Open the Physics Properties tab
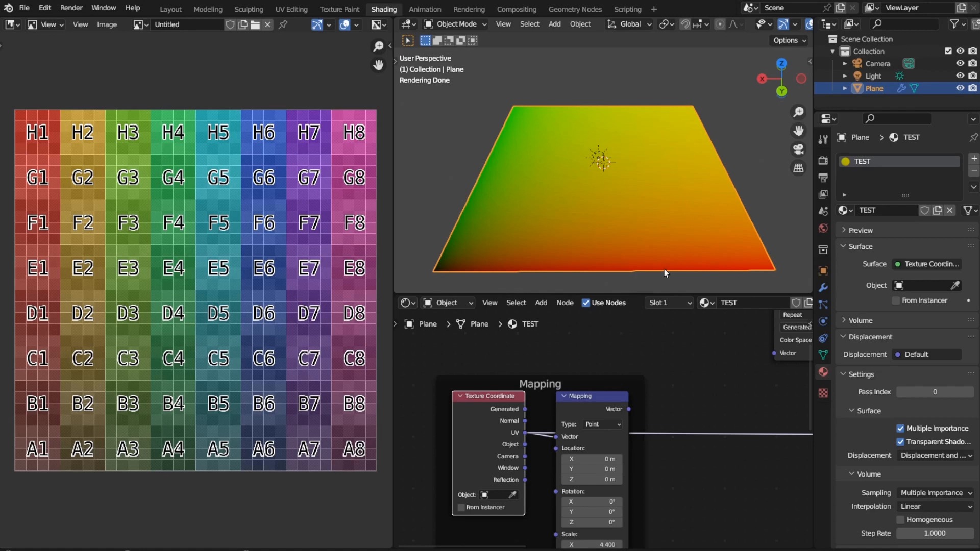The height and width of the screenshot is (551, 980). click(823, 321)
